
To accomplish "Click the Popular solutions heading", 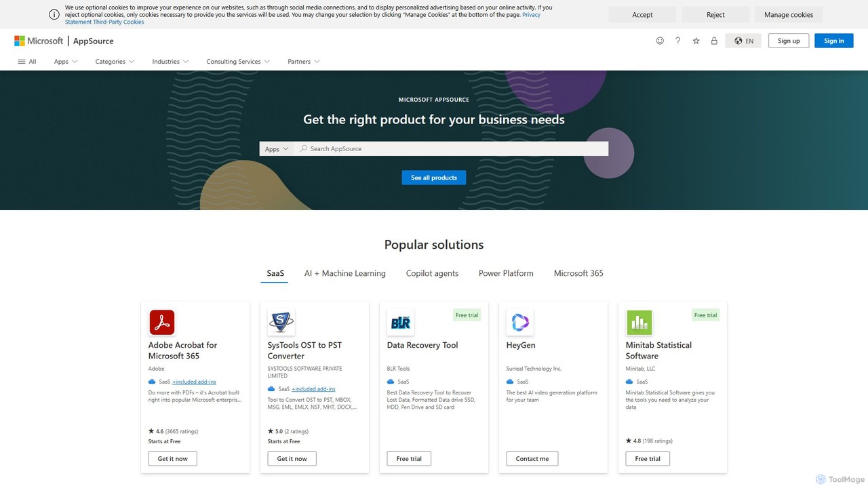I will tap(434, 245).
